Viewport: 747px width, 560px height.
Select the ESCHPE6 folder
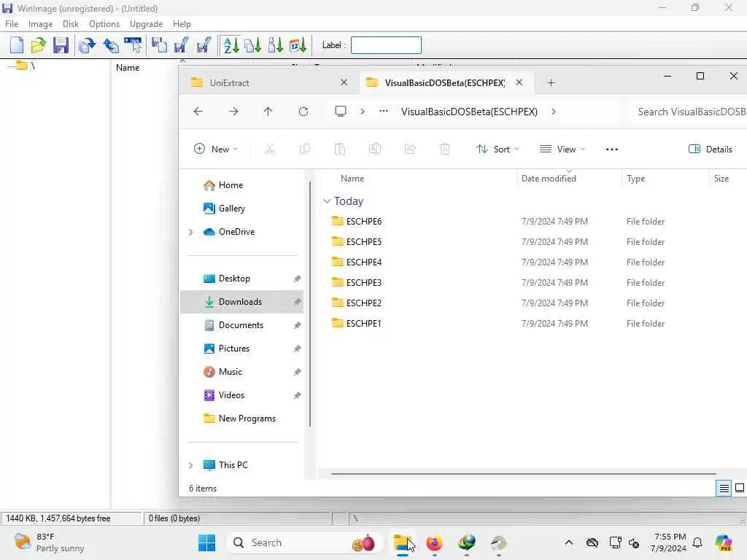[x=364, y=222]
